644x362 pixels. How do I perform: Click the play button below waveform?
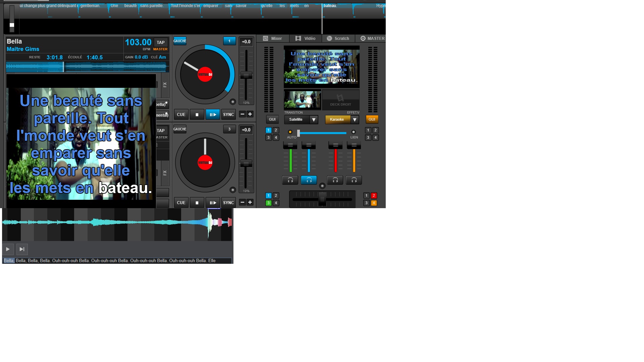click(x=8, y=249)
